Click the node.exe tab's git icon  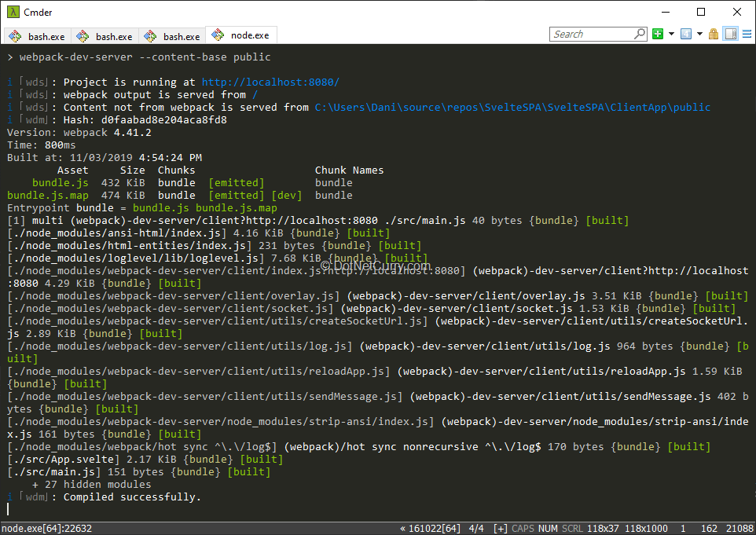[218, 35]
